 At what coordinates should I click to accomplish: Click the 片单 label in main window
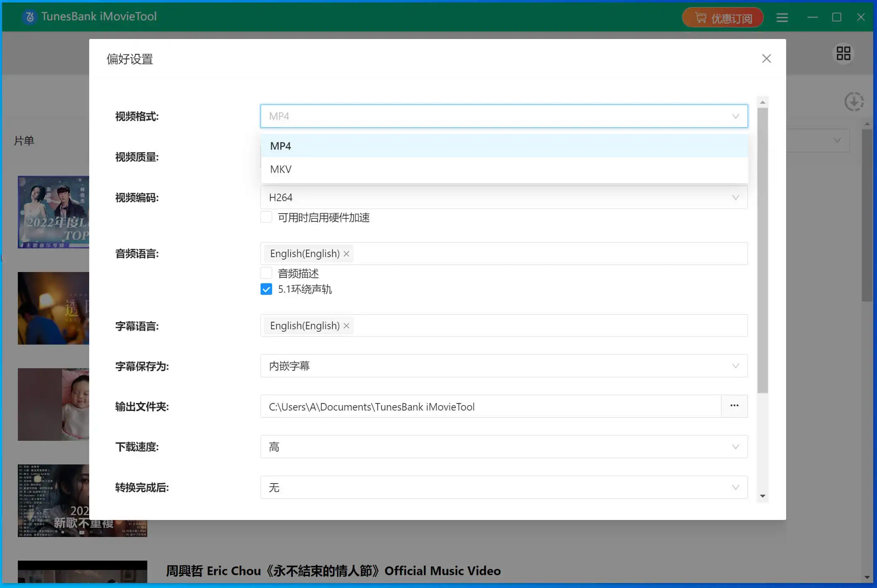[24, 141]
